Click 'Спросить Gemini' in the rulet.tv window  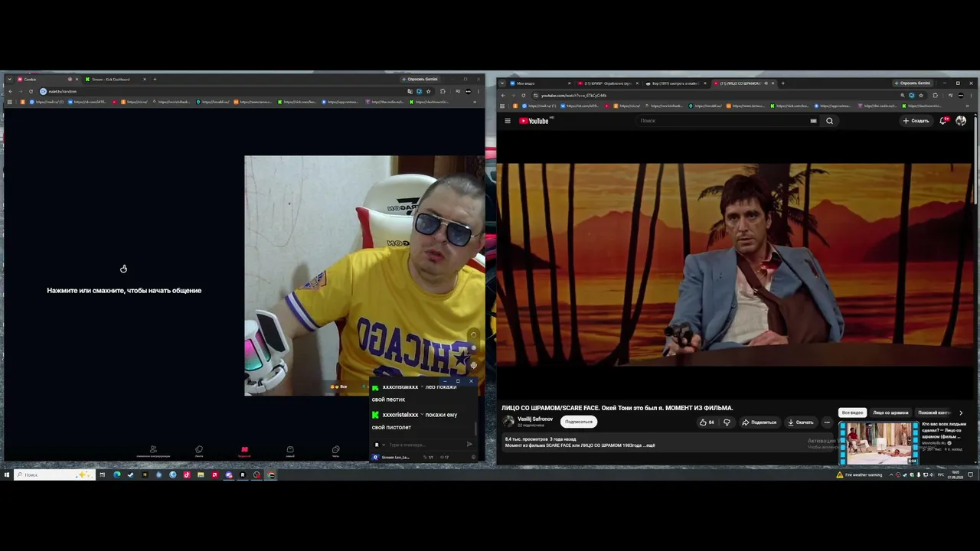tap(420, 80)
